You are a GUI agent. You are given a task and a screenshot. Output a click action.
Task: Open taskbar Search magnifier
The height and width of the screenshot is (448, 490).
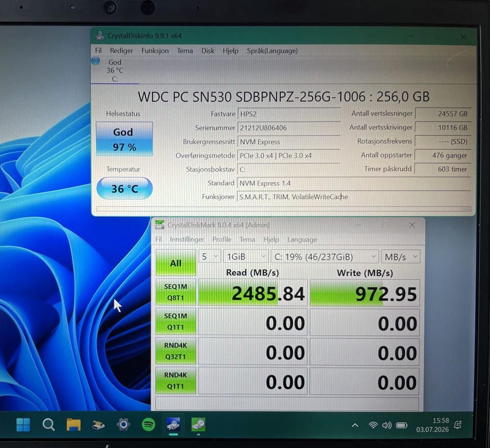(48, 425)
